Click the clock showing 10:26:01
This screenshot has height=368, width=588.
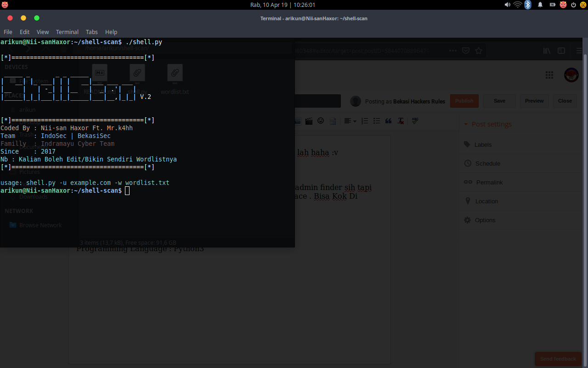click(283, 5)
